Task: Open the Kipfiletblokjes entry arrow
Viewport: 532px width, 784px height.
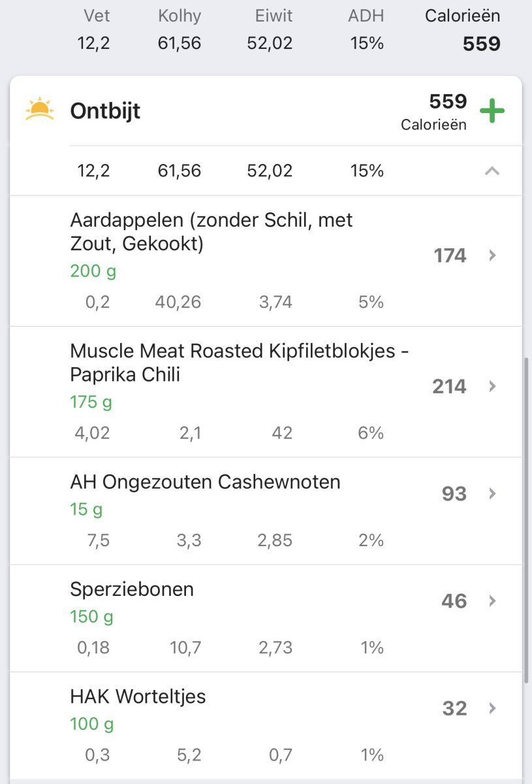Action: [x=493, y=386]
